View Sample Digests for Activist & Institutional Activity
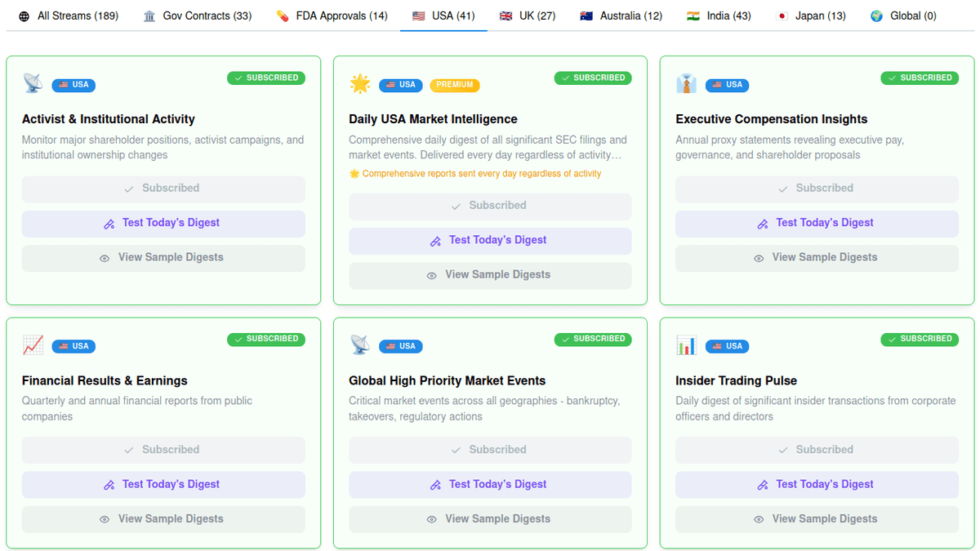Screen dimensions: 980x551 pos(163,256)
